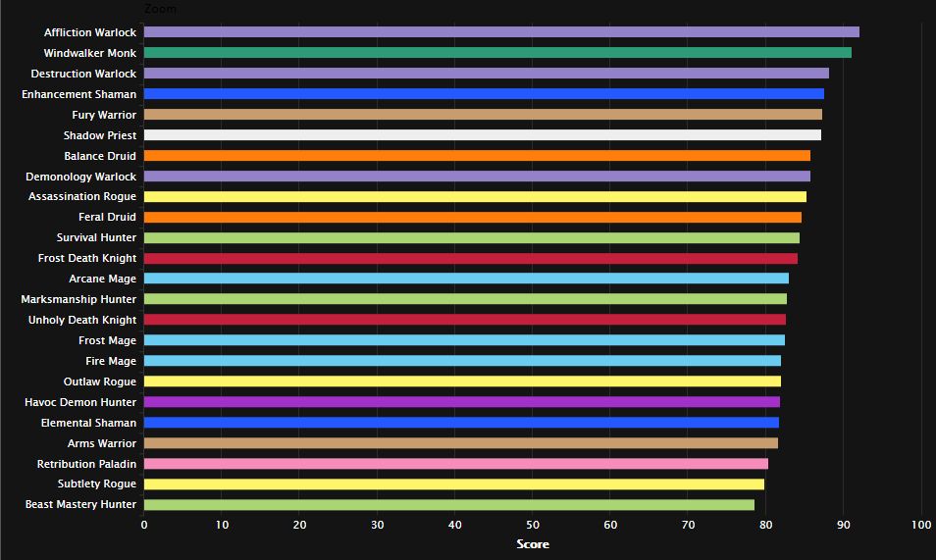This screenshot has width=936, height=560.
Task: Click the 'Unholy Death Knight' label
Action: coord(82,320)
